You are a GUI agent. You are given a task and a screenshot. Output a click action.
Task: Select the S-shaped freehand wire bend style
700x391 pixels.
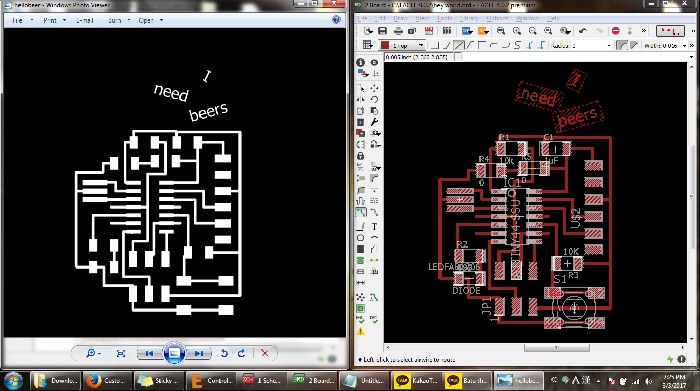pos(517,45)
